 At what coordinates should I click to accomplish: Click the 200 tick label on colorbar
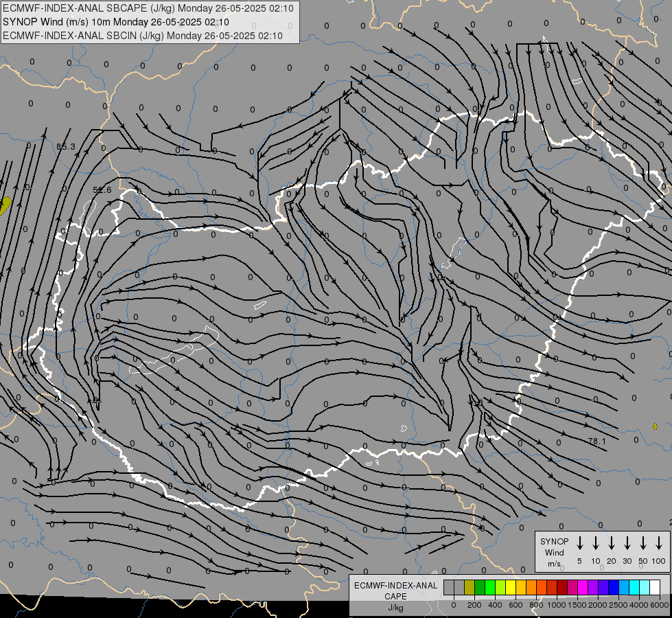(x=474, y=605)
